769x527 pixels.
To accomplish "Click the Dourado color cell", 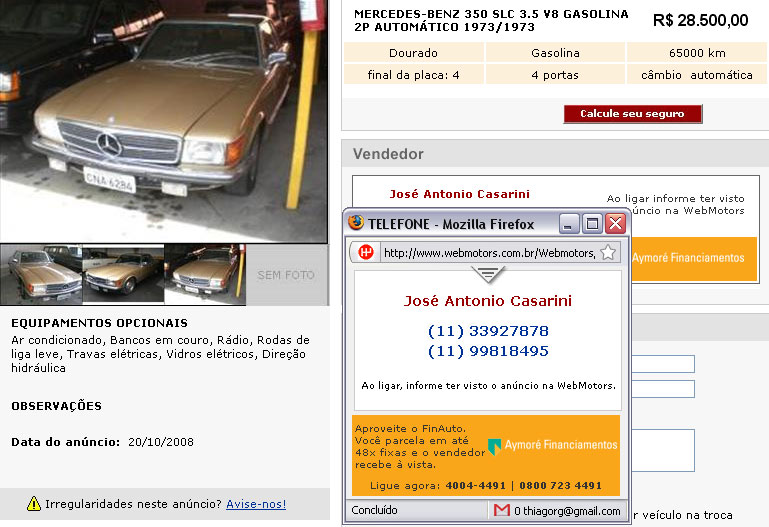I will pos(413,52).
